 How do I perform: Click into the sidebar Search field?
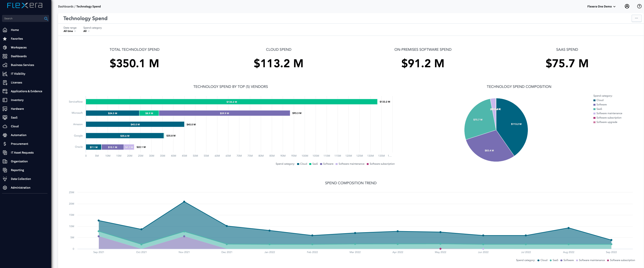(x=23, y=19)
